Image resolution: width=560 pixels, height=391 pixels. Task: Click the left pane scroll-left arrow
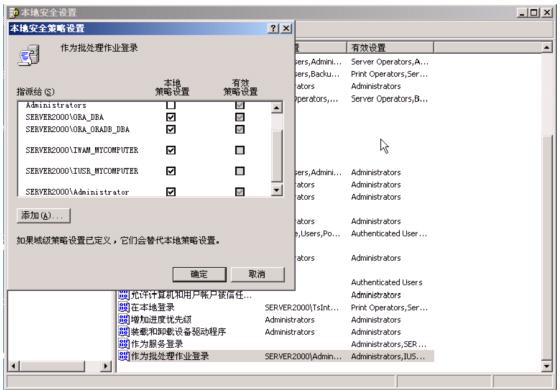[x=14, y=366]
